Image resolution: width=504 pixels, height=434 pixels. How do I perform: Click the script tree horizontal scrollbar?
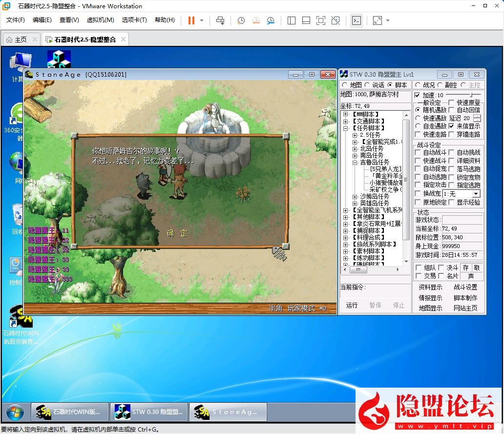(357, 269)
